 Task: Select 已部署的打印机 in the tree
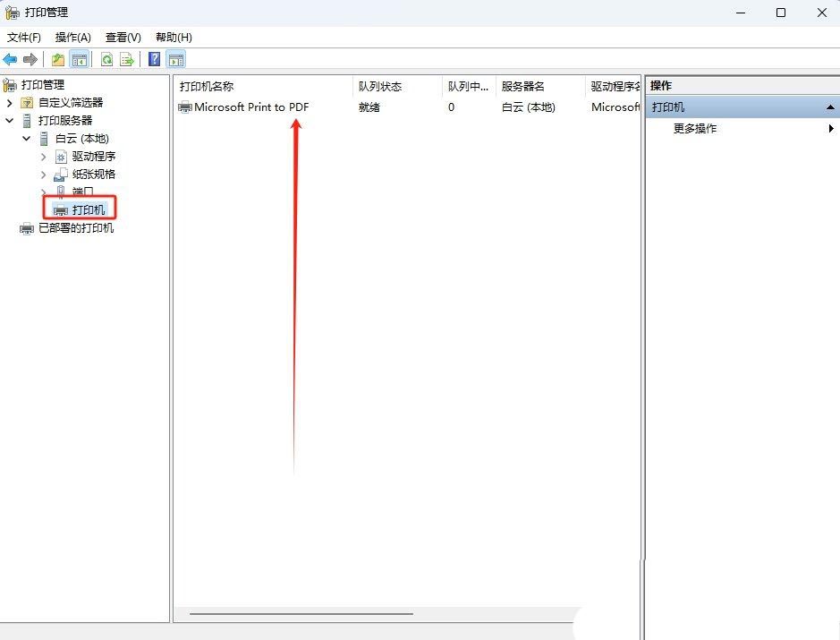click(76, 228)
